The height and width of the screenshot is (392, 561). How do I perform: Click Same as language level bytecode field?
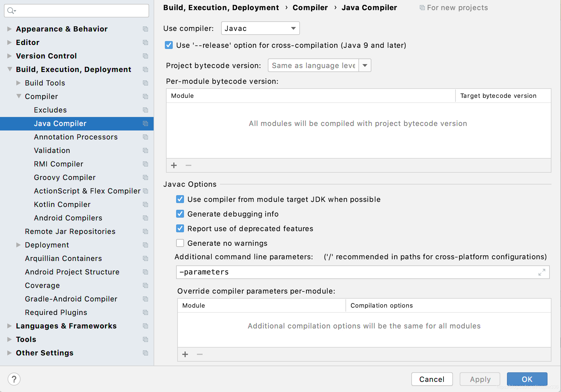click(313, 66)
